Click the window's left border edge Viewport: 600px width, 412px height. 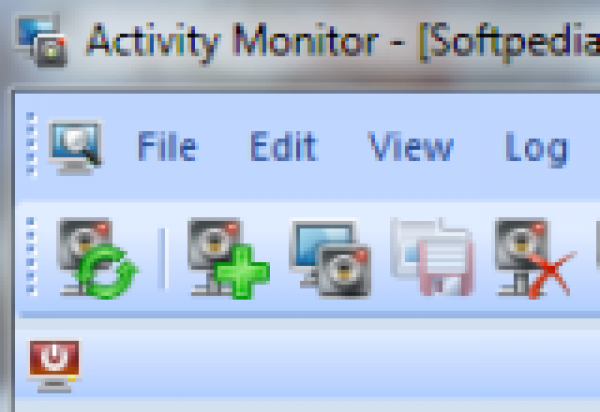[x=11, y=251]
